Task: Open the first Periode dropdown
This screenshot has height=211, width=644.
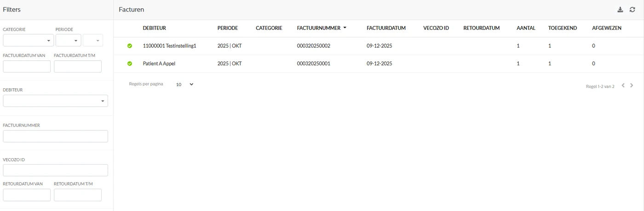Action: (x=68, y=40)
